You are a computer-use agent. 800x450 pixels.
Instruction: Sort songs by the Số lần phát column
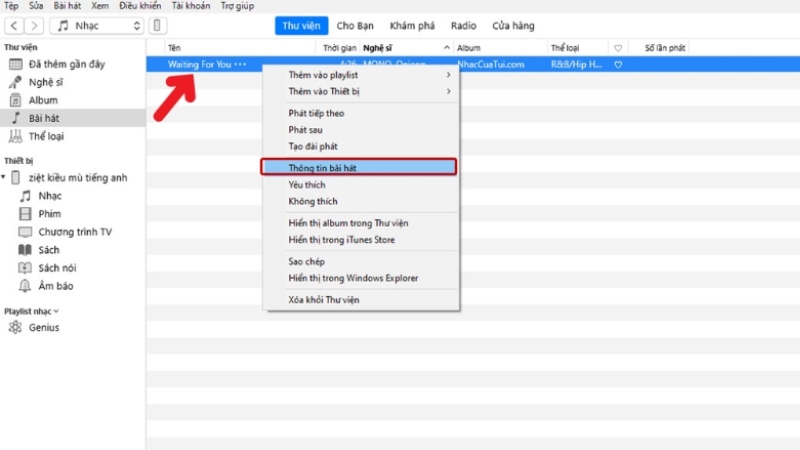(x=663, y=47)
